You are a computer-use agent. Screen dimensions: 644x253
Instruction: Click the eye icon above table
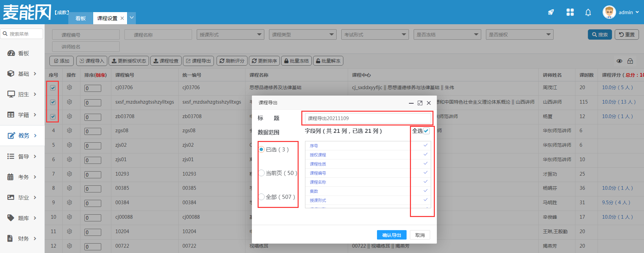tap(619, 61)
